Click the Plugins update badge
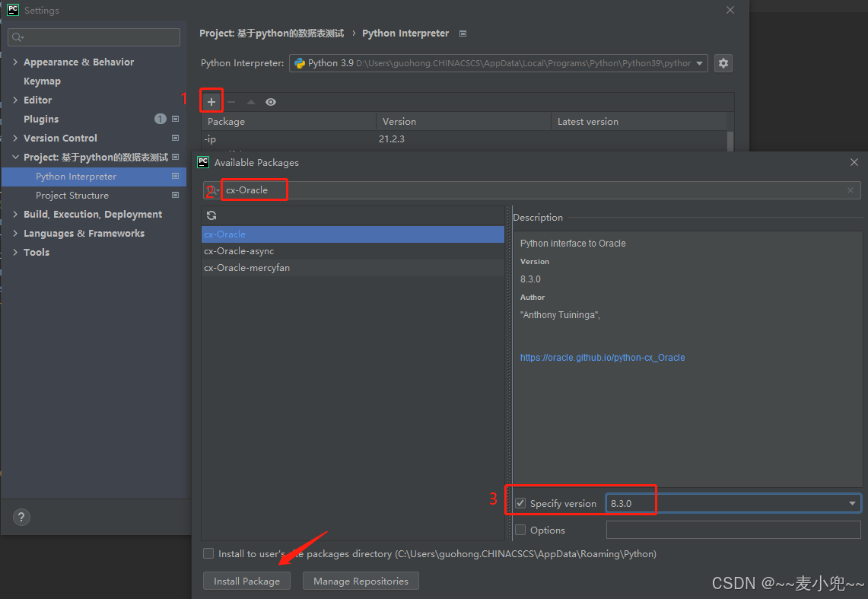 161,119
